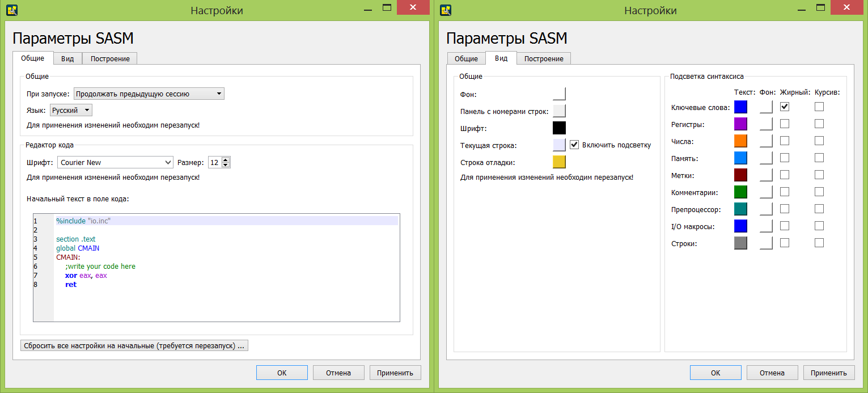Change Комментарии green text color swatch
The width and height of the screenshot is (868, 393).
740,192
